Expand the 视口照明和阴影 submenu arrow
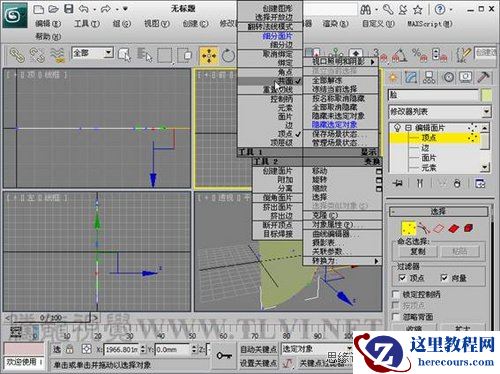Screen dimensions: 500x374 click(x=373, y=62)
